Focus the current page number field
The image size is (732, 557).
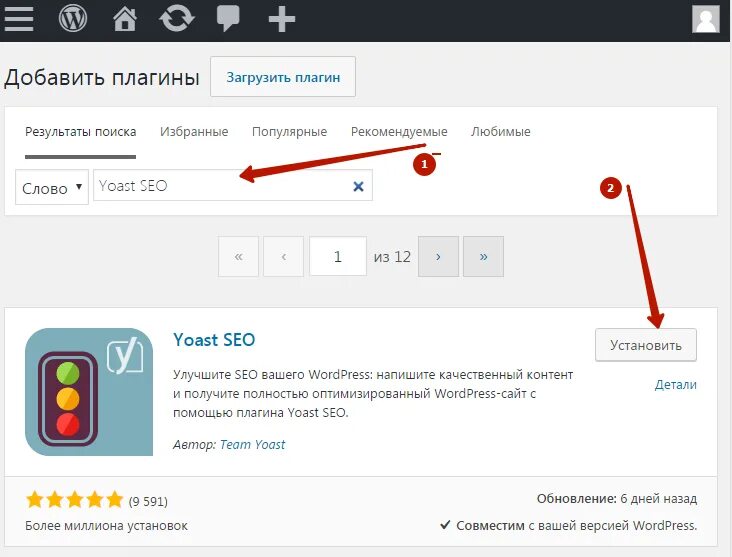pyautogui.click(x=338, y=256)
